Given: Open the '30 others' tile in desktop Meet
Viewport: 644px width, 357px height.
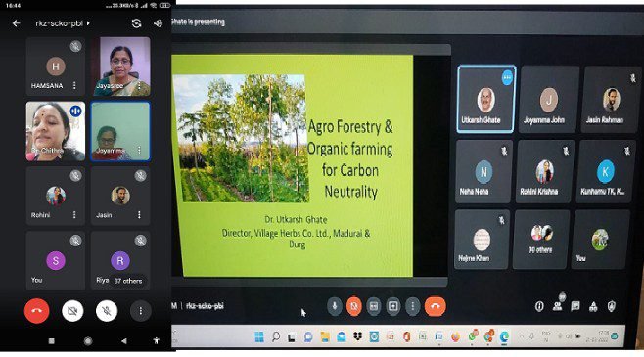Looking at the screenshot, I should pyautogui.click(x=541, y=240).
